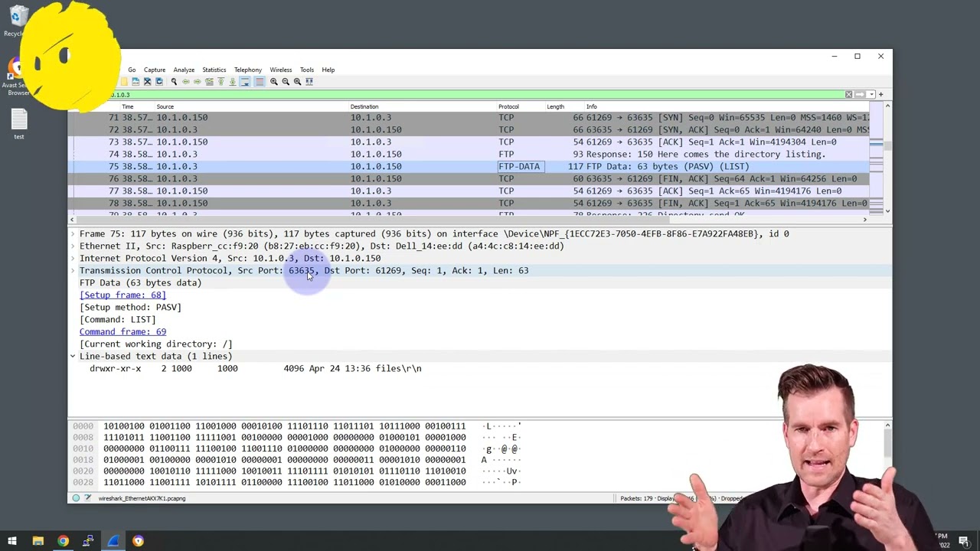Open File Explorer from taskbar
The image size is (980, 551).
coord(38,541)
